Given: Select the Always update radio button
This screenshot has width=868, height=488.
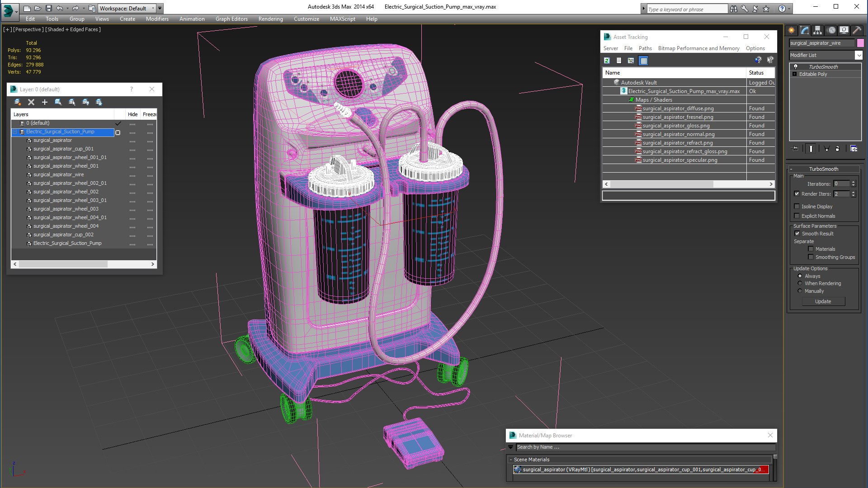Looking at the screenshot, I should pyautogui.click(x=800, y=276).
